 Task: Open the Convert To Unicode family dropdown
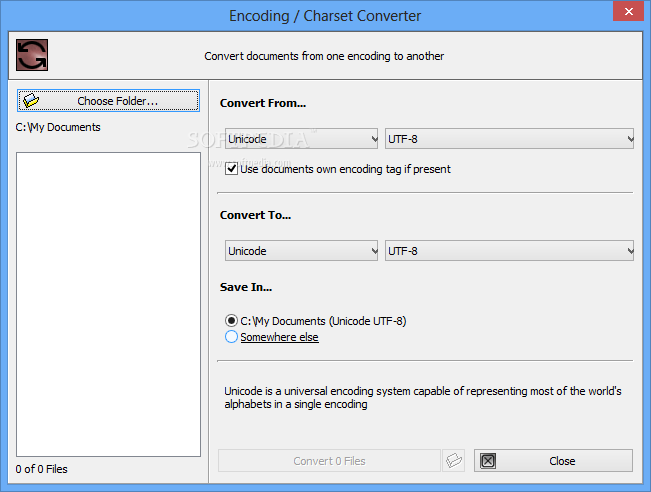(301, 251)
